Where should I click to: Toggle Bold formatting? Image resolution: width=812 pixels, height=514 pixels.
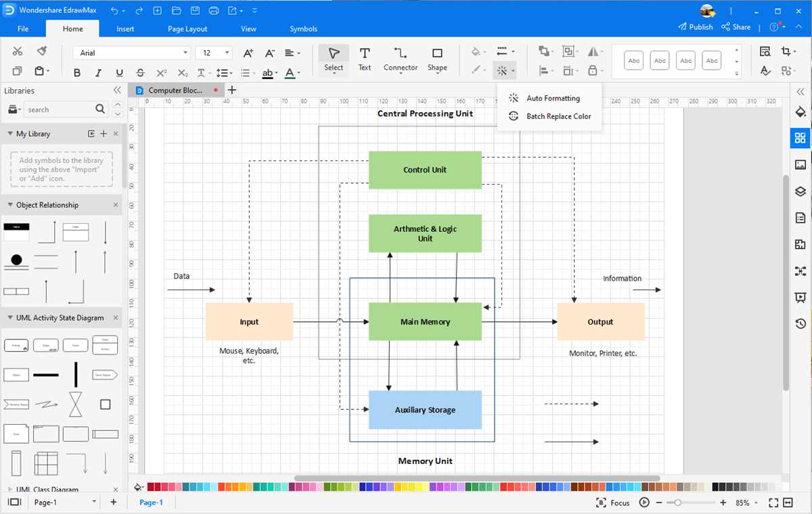[76, 73]
